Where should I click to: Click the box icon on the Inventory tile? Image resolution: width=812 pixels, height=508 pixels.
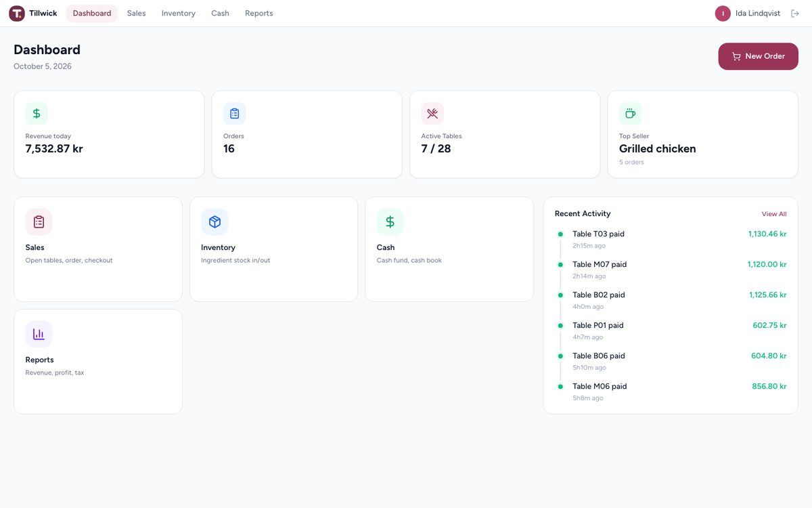pos(215,221)
